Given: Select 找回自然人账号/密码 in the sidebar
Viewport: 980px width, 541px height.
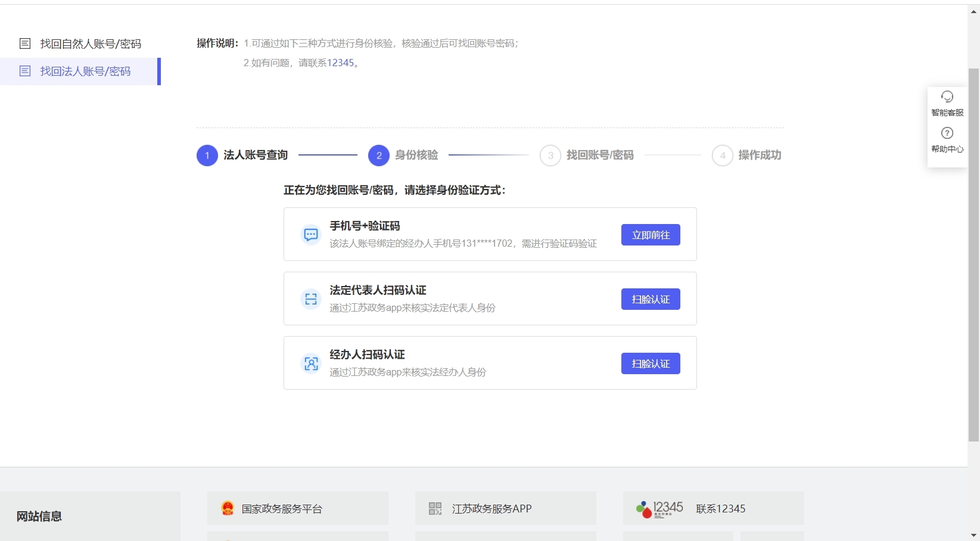Looking at the screenshot, I should (91, 43).
